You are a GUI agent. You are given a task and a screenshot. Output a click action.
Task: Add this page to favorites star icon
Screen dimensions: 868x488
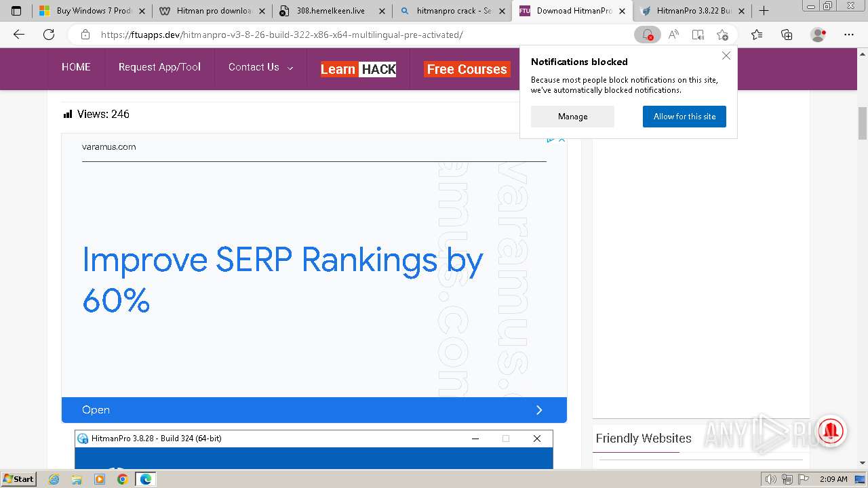coord(722,35)
